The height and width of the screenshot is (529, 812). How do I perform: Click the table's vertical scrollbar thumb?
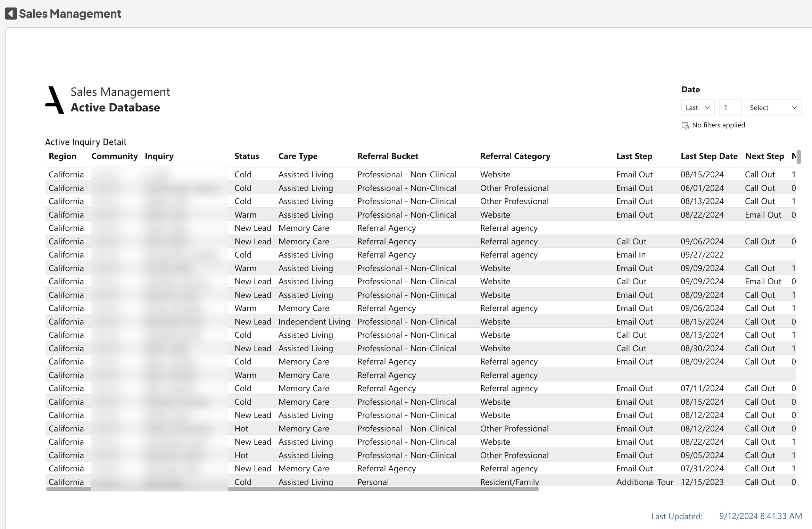(799, 157)
